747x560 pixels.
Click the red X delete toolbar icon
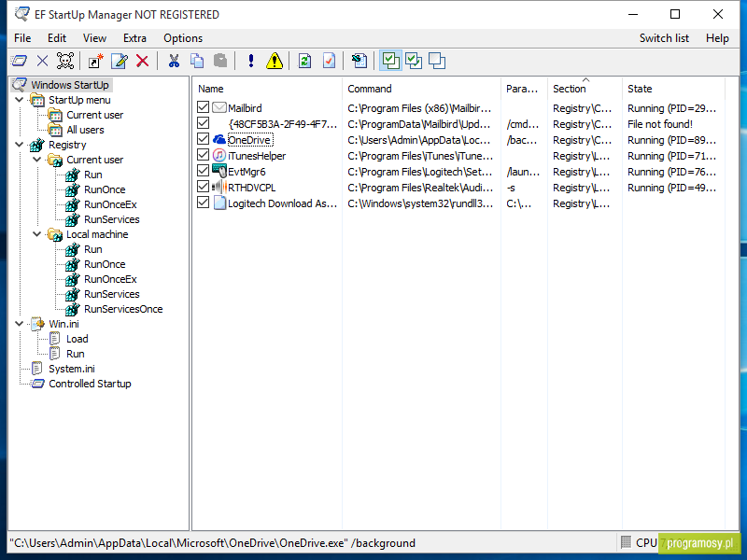click(143, 61)
